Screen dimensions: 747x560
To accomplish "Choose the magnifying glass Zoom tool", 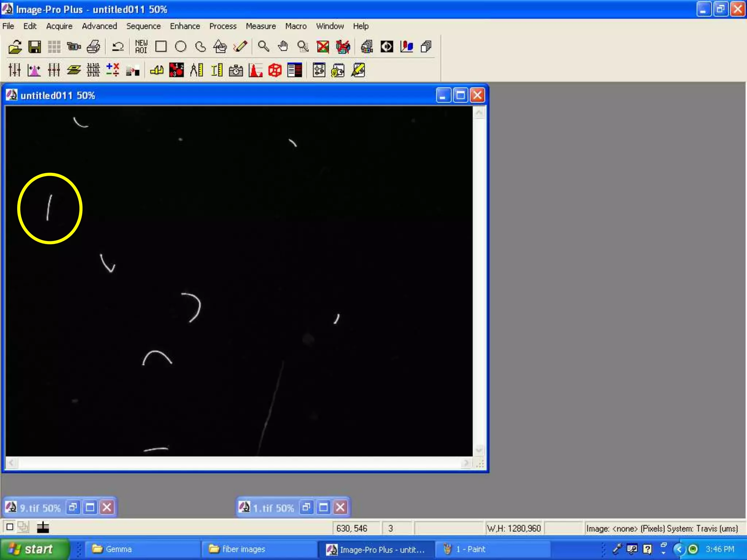I will 263,47.
